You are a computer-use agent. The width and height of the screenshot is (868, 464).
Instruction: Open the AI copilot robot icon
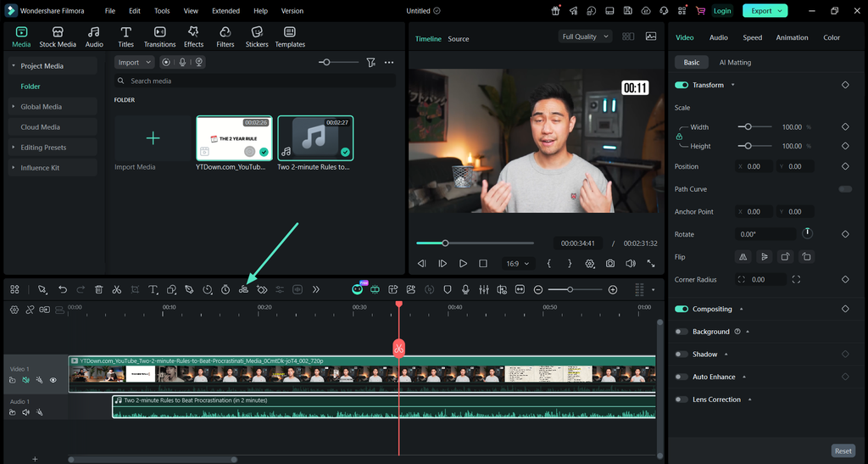(357, 289)
